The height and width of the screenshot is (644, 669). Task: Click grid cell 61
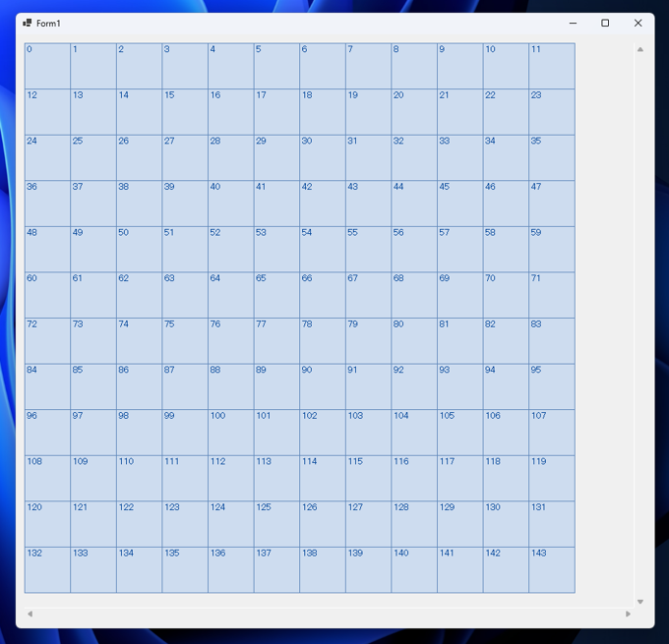(x=93, y=295)
